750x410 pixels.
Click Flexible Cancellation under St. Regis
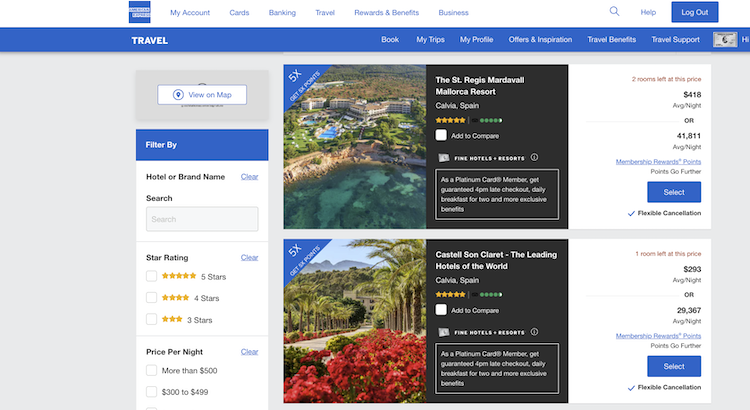click(664, 213)
